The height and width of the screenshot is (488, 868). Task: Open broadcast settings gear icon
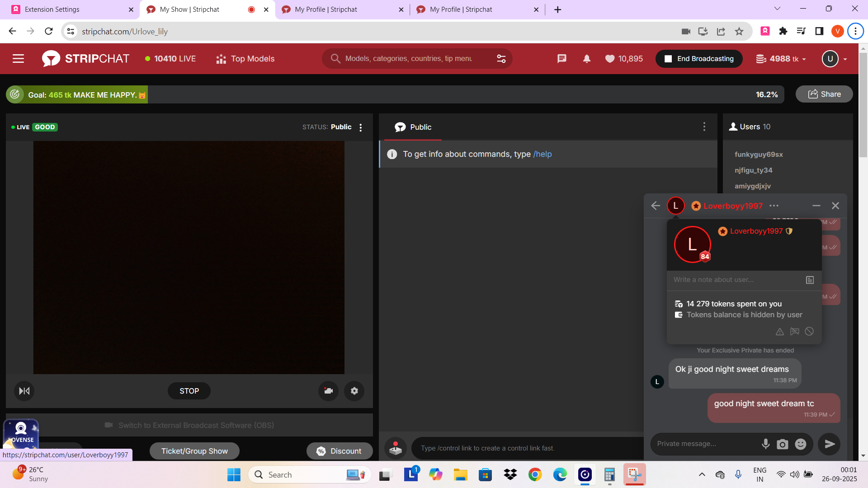(x=354, y=391)
